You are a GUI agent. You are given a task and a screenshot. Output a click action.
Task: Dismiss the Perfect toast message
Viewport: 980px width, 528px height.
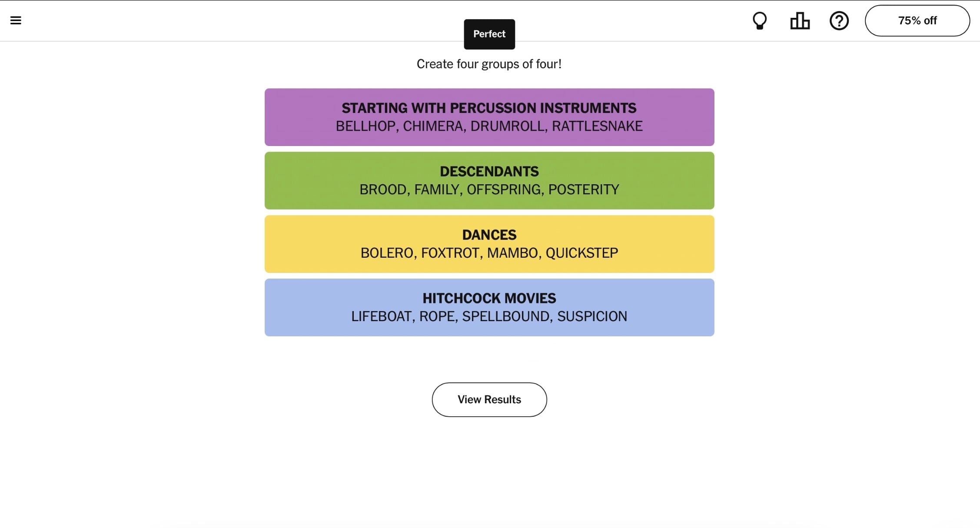click(x=489, y=34)
